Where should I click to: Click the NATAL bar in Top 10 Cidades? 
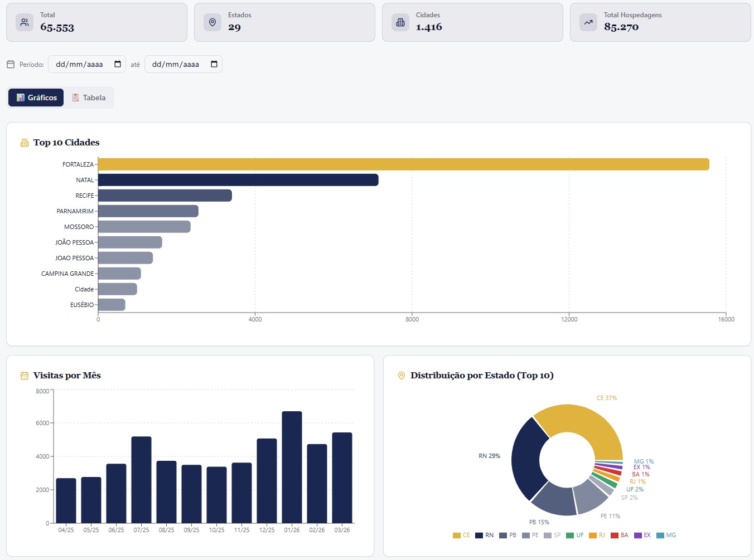(238, 180)
